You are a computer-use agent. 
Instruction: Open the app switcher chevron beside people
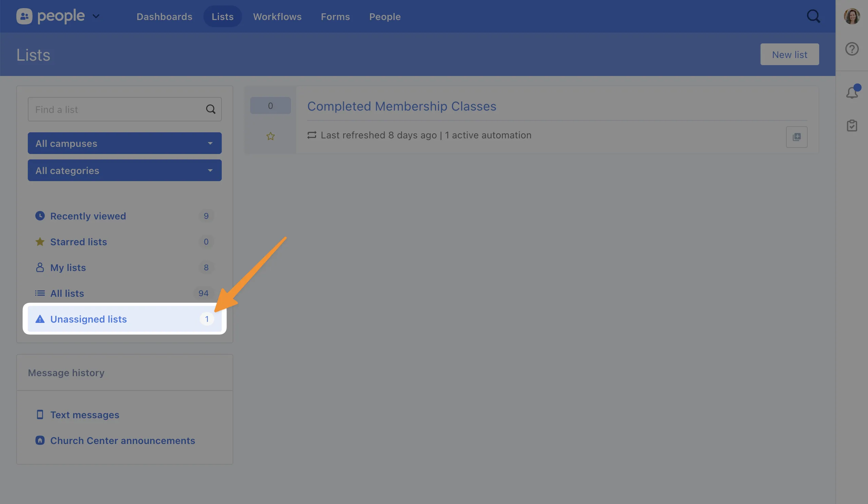(x=96, y=16)
